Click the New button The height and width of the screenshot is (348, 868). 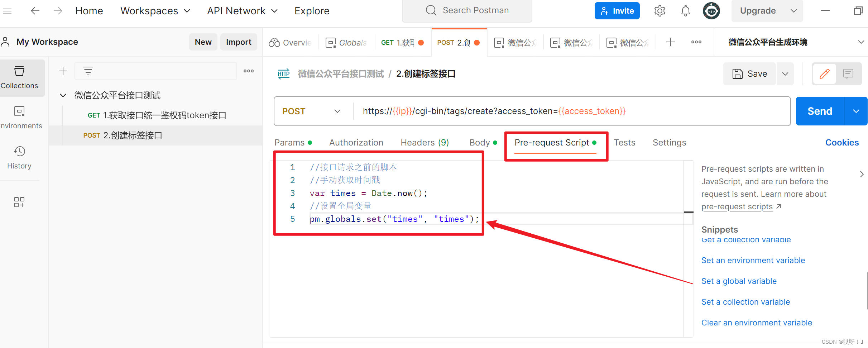point(203,42)
